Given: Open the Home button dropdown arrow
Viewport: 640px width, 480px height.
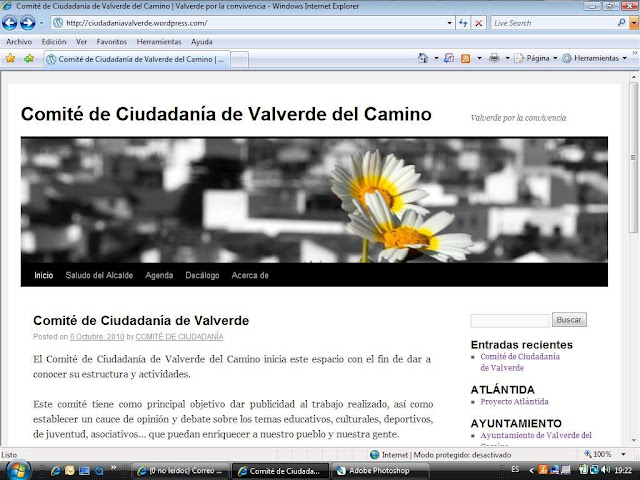Looking at the screenshot, I should click(436, 58).
